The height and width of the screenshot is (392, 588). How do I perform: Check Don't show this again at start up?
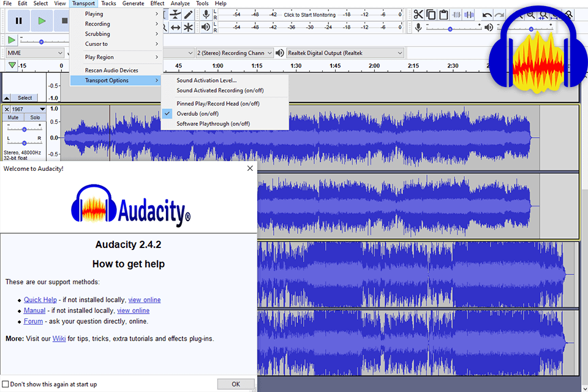pos(6,384)
